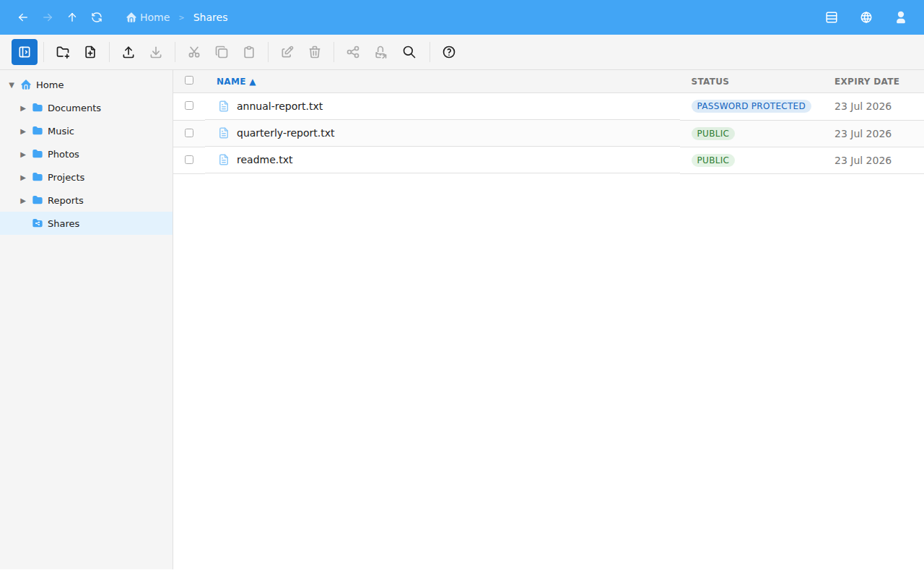Refresh the current folder listing

97,17
